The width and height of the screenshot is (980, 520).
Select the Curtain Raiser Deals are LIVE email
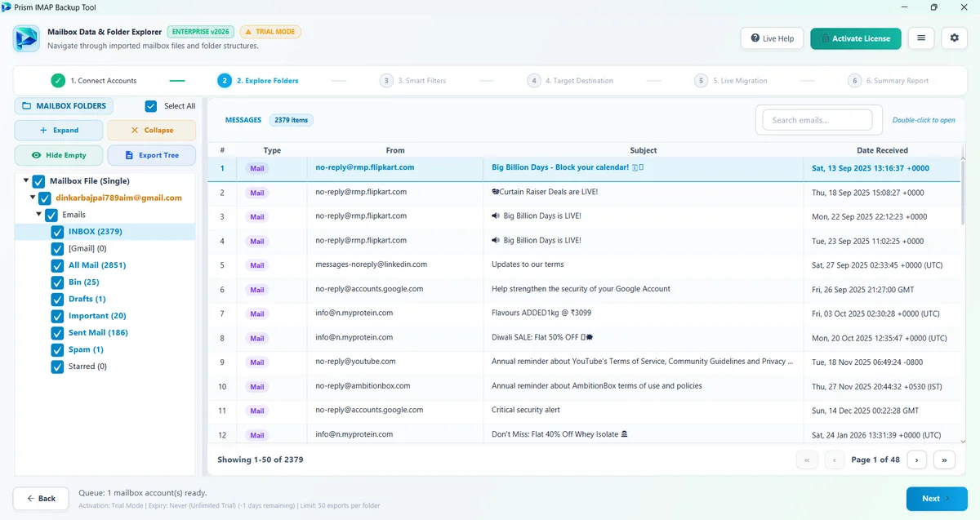583,193
